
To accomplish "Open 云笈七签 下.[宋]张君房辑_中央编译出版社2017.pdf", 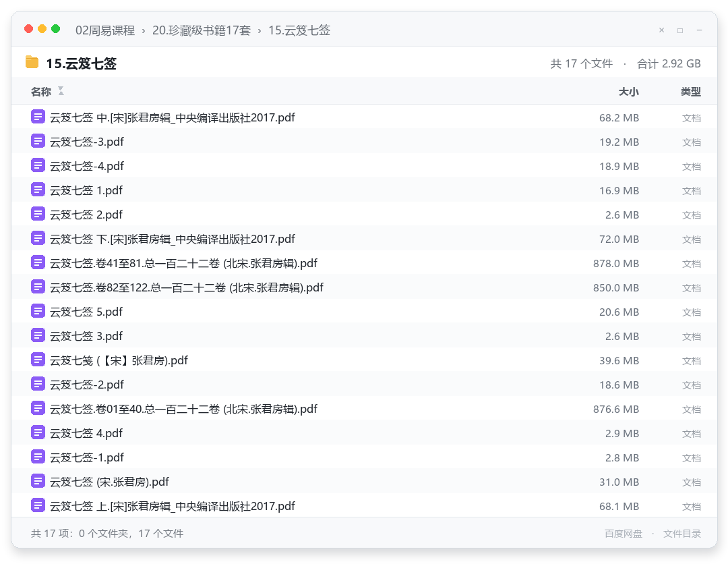I will 173,239.
